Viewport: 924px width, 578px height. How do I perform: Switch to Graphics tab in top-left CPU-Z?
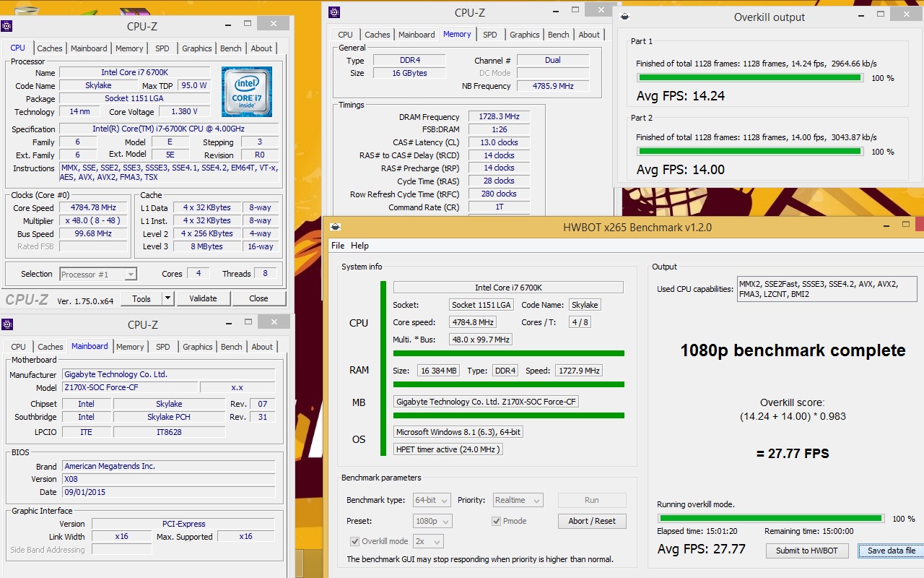tap(197, 48)
